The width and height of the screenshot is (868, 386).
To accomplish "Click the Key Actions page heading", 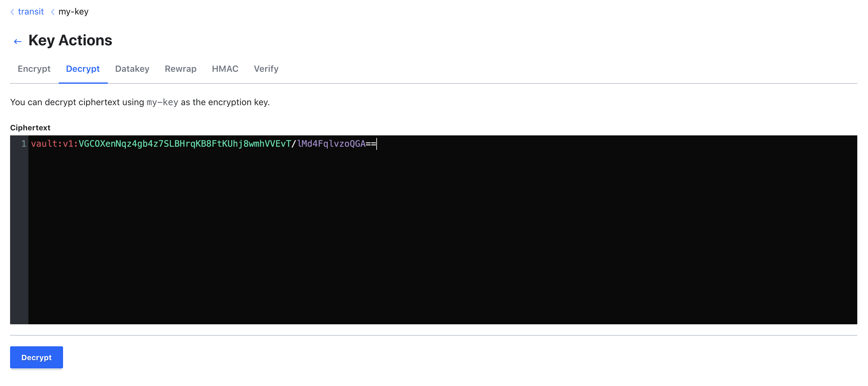I will (70, 40).
